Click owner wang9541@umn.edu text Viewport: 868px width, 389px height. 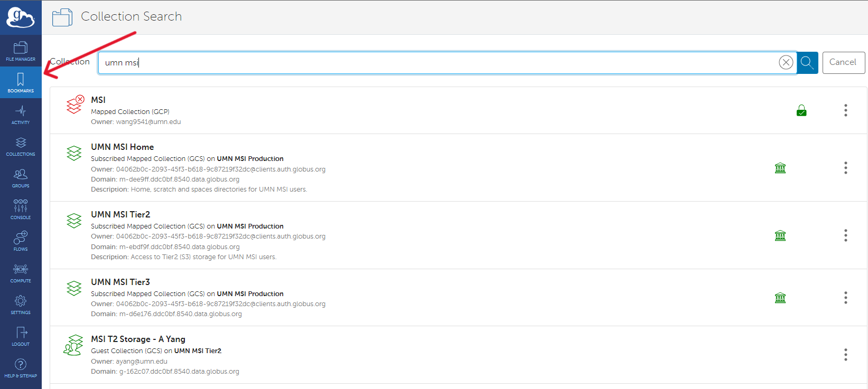[148, 122]
